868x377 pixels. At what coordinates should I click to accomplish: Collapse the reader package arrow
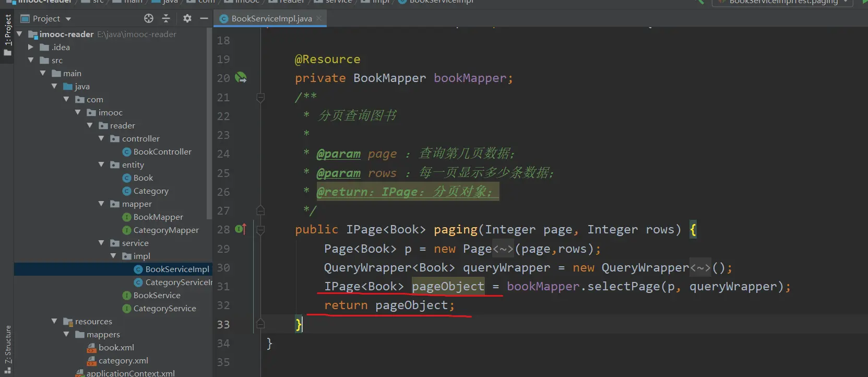(90, 125)
